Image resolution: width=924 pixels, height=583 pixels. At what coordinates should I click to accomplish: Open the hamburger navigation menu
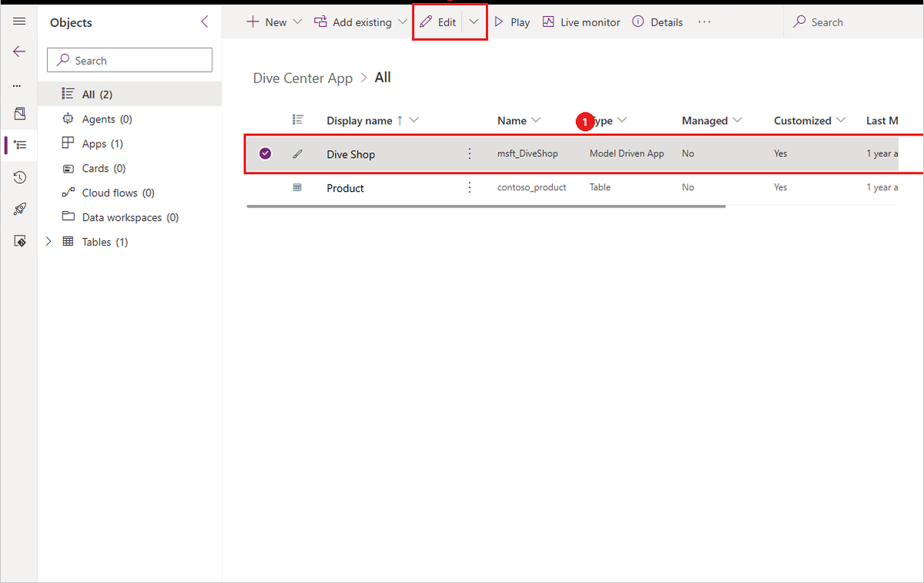tap(19, 21)
